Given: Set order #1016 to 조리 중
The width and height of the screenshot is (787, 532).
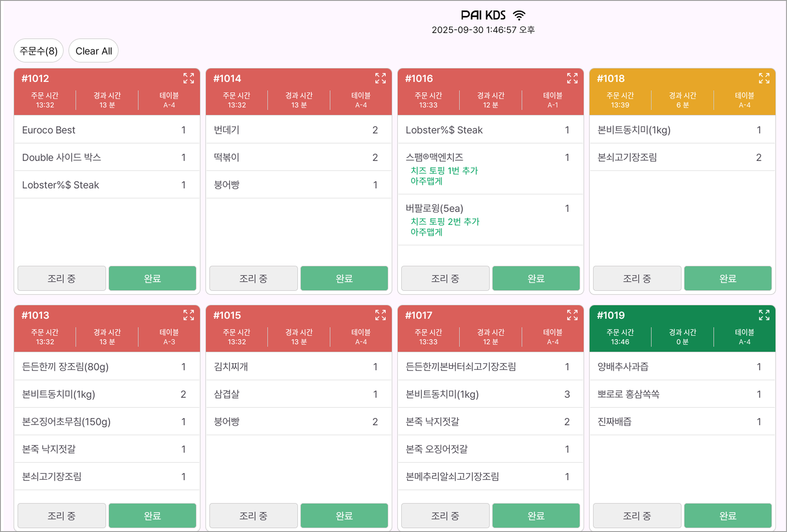Looking at the screenshot, I should pyautogui.click(x=445, y=278).
